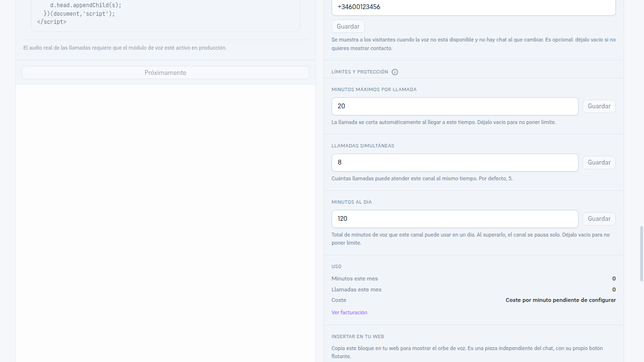The height and width of the screenshot is (362, 644).
Task: Select the 'Límites y Protección' section heading
Action: pos(360,72)
